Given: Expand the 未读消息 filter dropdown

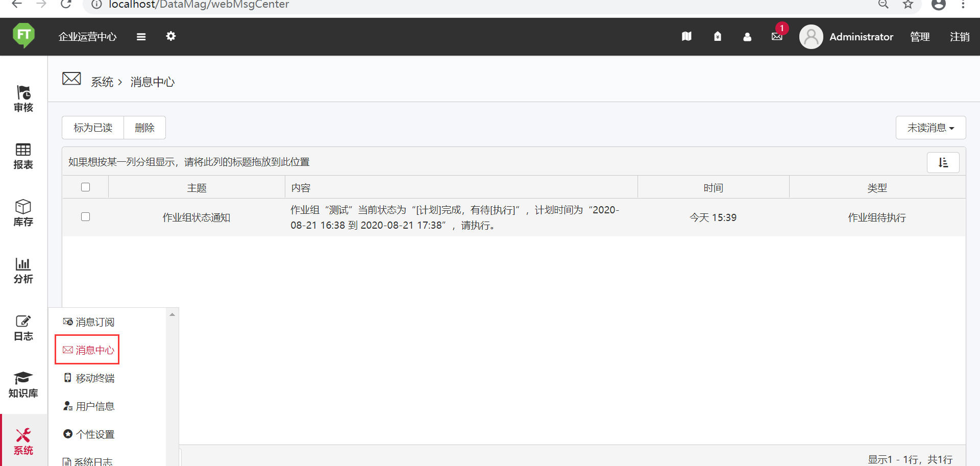Looking at the screenshot, I should tap(930, 128).
